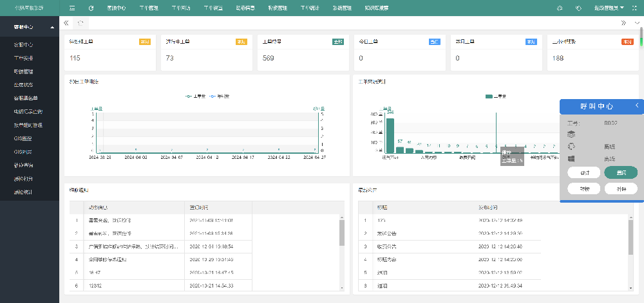Click the right table's scrollbar thumb
This screenshot has height=303, width=644.
[x=631, y=237]
